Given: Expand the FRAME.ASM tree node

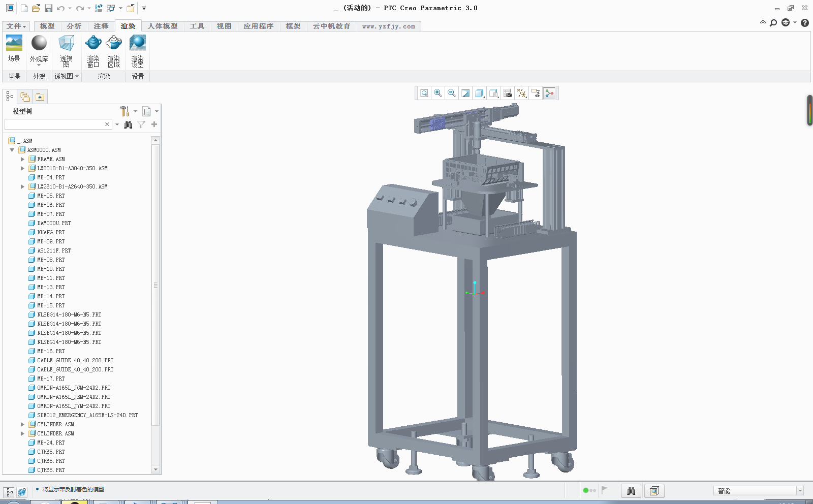Looking at the screenshot, I should click(22, 159).
